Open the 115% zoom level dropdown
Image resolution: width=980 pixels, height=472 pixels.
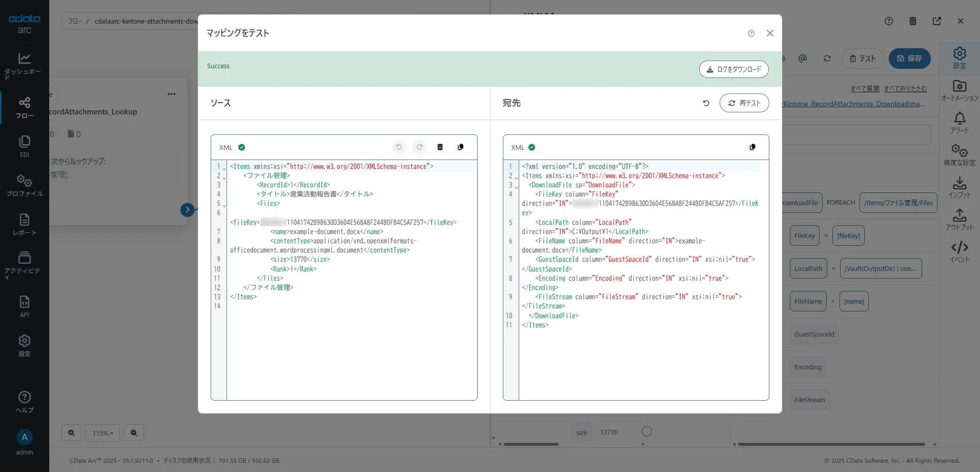[x=103, y=433]
